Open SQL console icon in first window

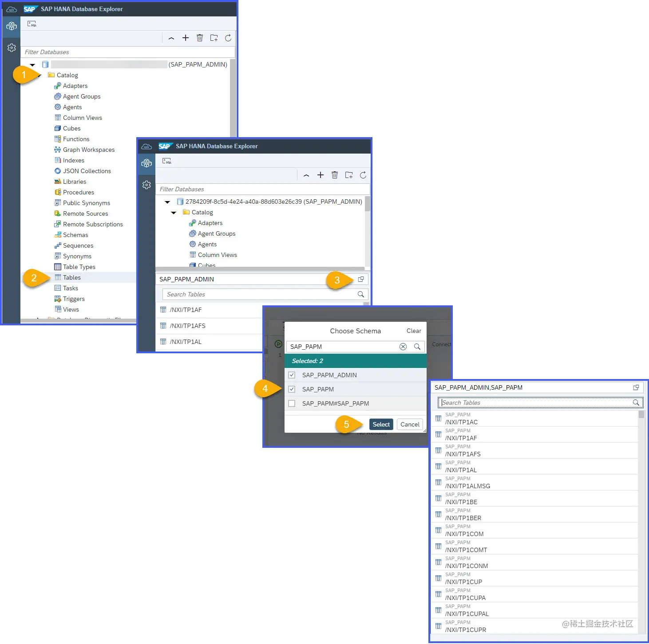pyautogui.click(x=32, y=24)
